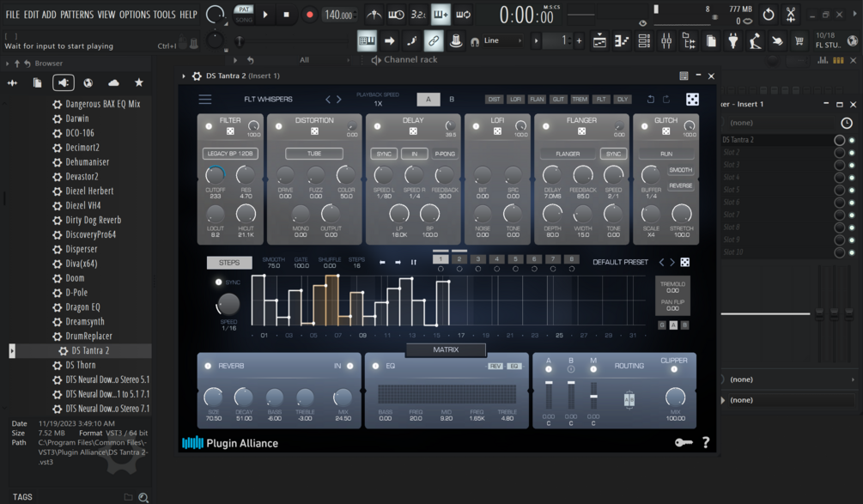This screenshot has height=504, width=863.
Task: Click the DLY quick button in header
Action: 623,99
